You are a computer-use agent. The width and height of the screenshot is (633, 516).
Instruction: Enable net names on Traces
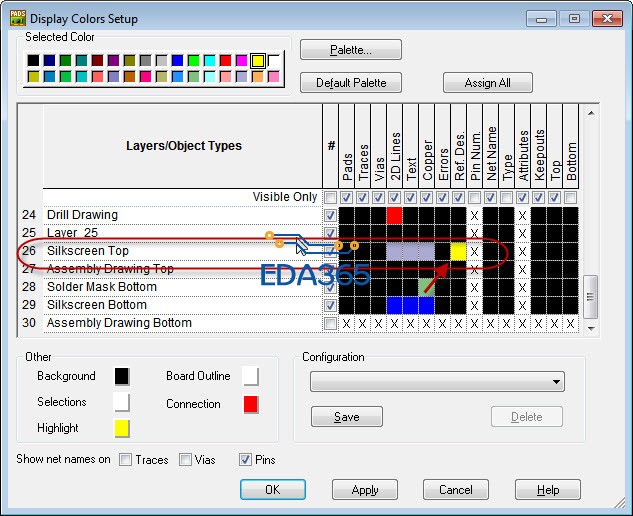point(125,459)
